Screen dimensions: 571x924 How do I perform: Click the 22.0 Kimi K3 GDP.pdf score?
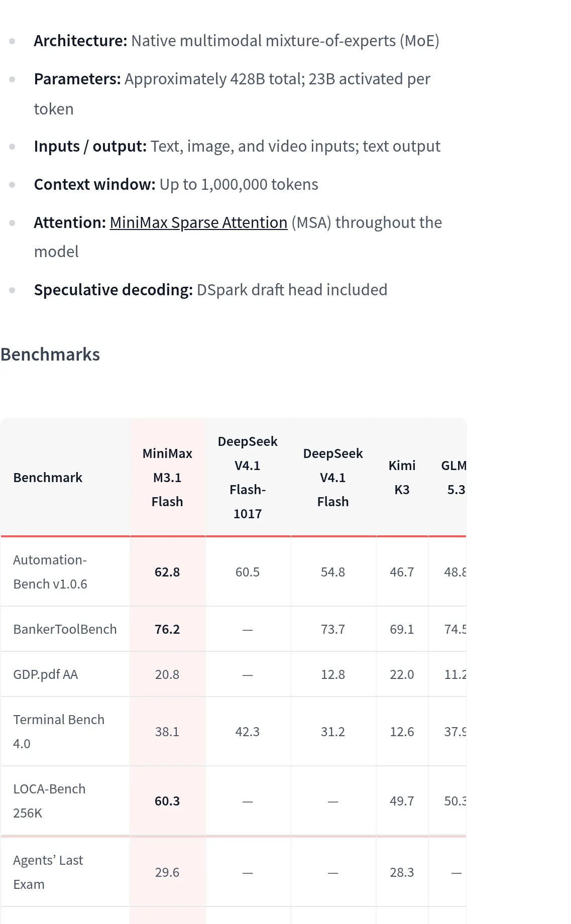(x=402, y=674)
